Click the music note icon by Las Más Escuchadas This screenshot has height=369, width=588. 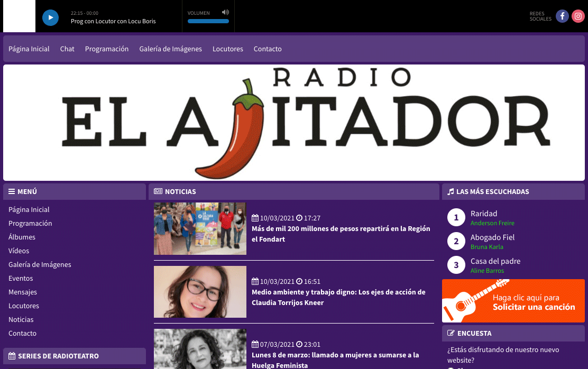[451, 192]
